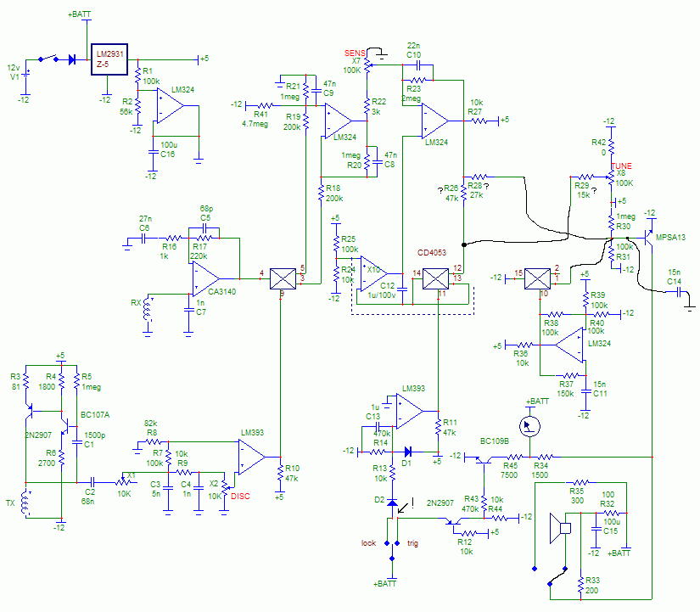
Task: Click the X10 op-amp triangle
Action: [374, 273]
